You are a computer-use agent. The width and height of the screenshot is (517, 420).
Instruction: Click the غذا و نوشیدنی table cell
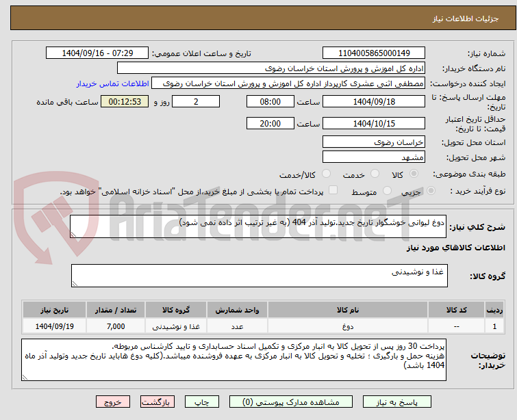coord(176,326)
